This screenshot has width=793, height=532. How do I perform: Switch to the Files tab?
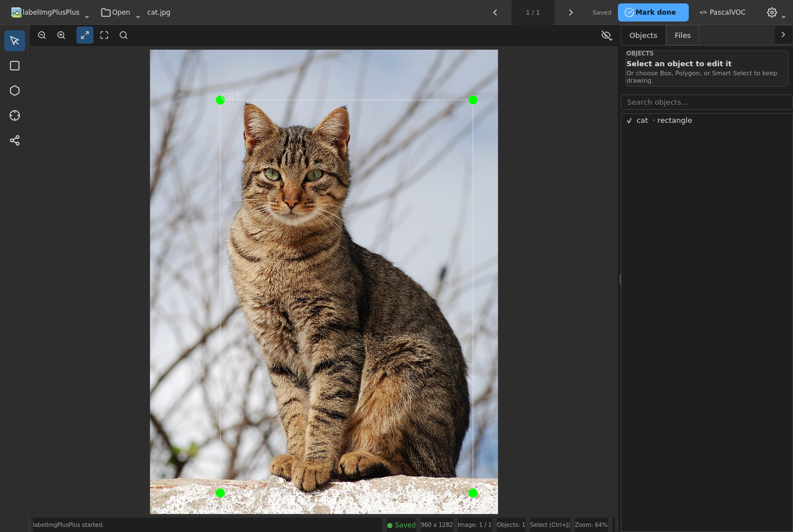point(683,35)
